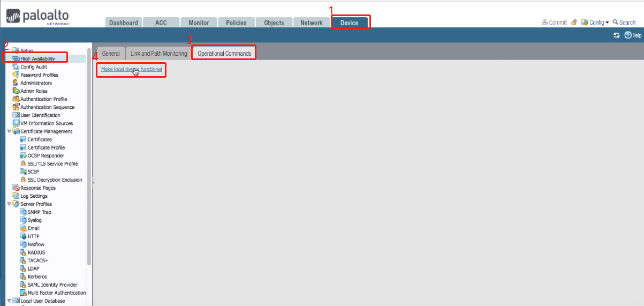Image resolution: width=644 pixels, height=306 pixels.
Task: Switch to the General tab
Action: tap(111, 54)
